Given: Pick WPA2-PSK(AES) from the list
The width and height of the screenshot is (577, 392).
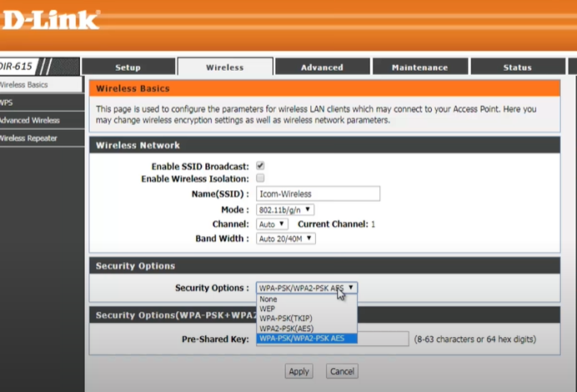Looking at the screenshot, I should pos(287,329).
